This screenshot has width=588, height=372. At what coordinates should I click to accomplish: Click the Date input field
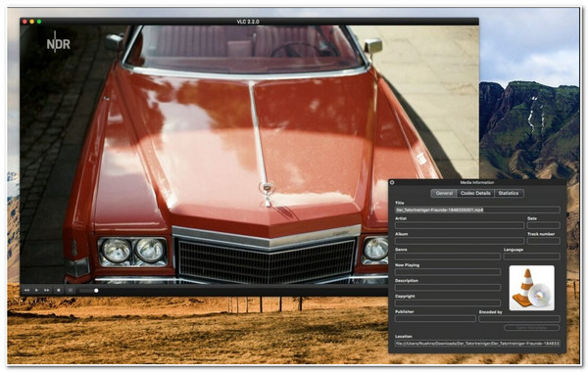(x=544, y=225)
